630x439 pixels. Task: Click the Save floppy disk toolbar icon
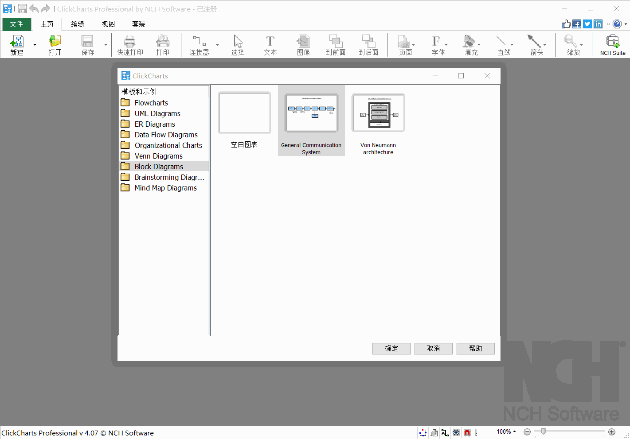(87, 44)
